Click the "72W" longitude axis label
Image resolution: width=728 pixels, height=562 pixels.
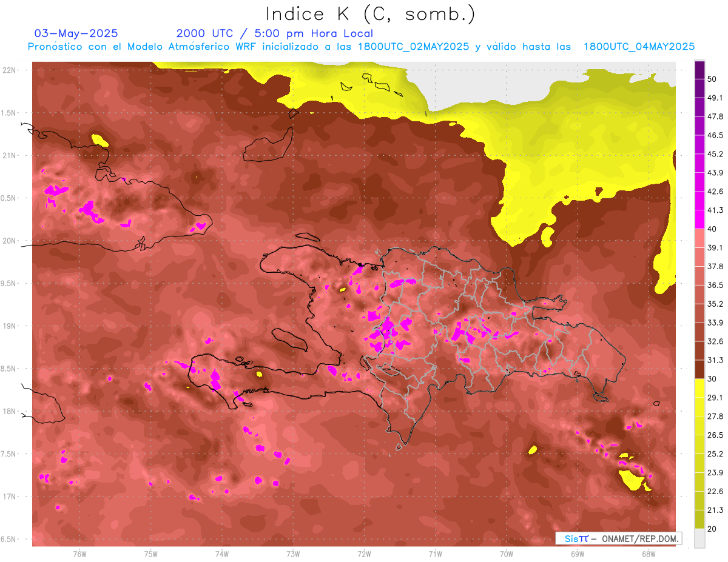pos(364,554)
